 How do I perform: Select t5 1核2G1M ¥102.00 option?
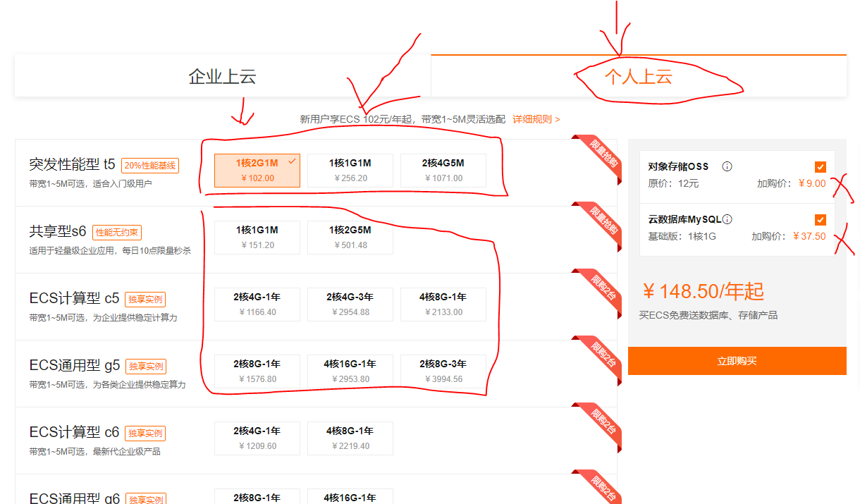[257, 171]
